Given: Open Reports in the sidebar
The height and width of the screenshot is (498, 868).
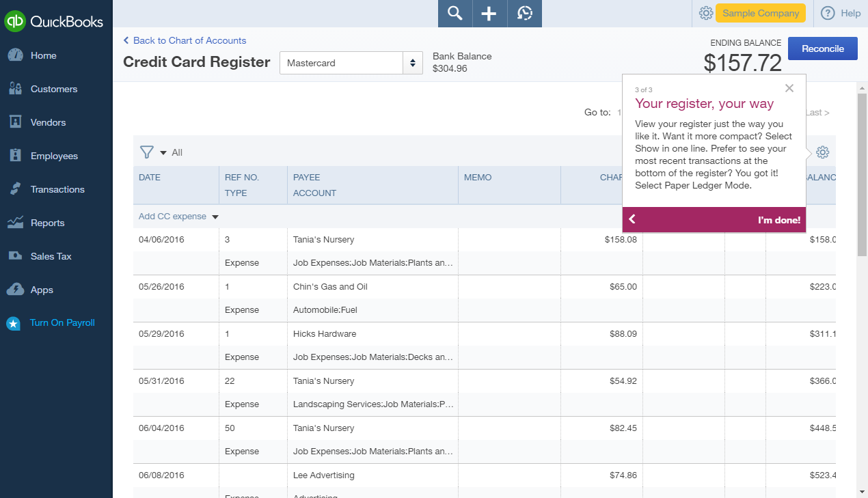Looking at the screenshot, I should (x=47, y=223).
